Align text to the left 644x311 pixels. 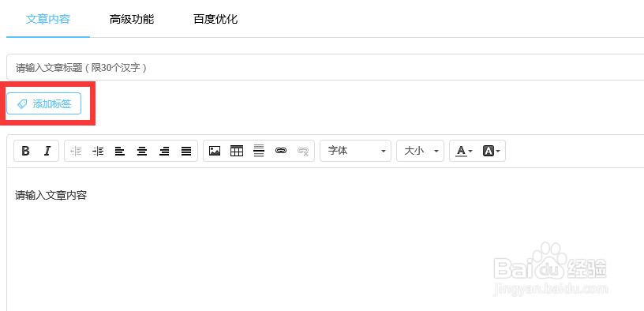pyautogui.click(x=120, y=152)
